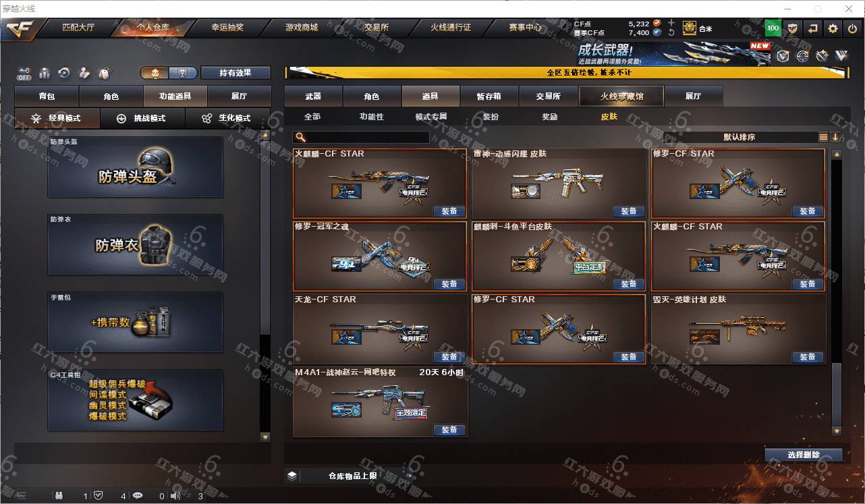Click the return arrow icon in top bar
Screen dimensions: 865x504
pos(813,28)
